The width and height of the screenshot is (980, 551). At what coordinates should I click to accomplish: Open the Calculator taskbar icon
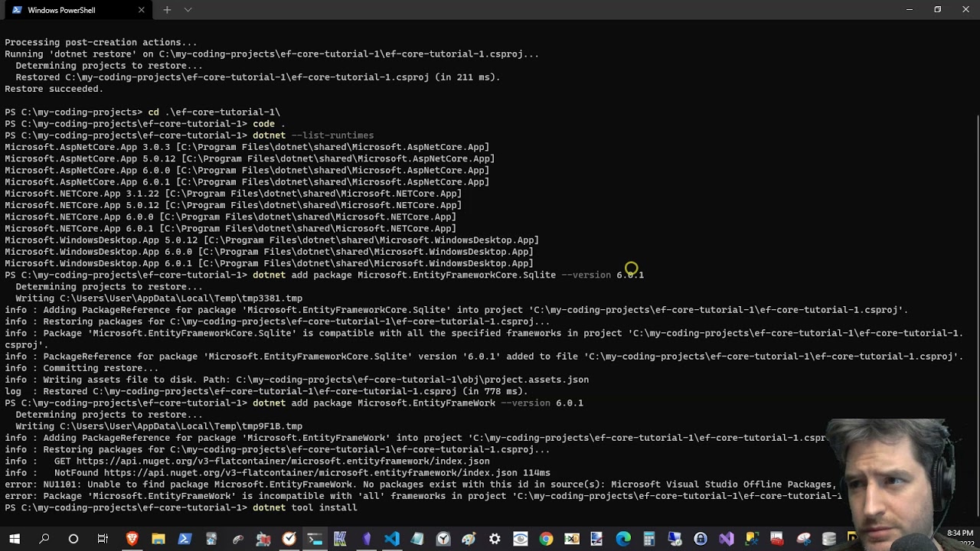649,539
